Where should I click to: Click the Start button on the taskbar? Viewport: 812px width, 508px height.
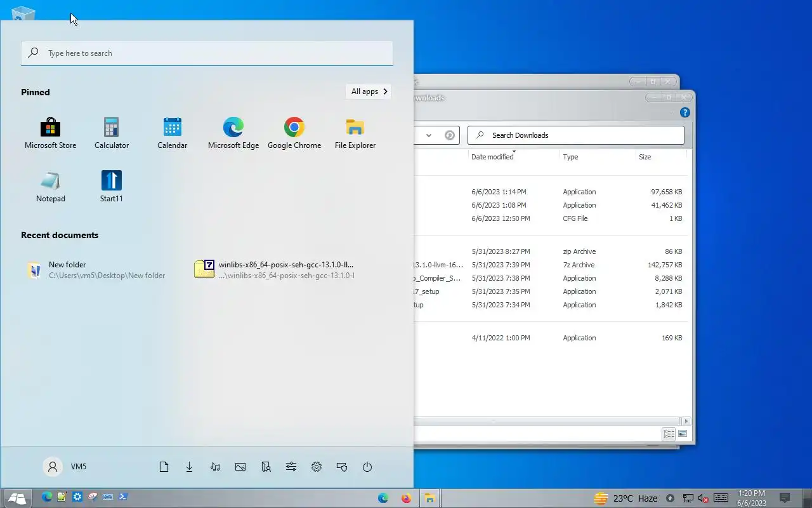pyautogui.click(x=17, y=498)
